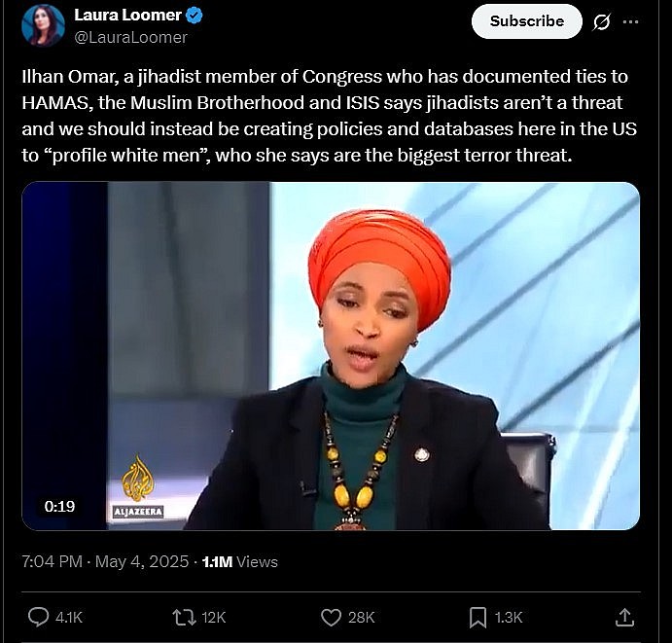Play the Al Jazeera video clip
Viewport: 672px width, 643px height.
pos(331,356)
